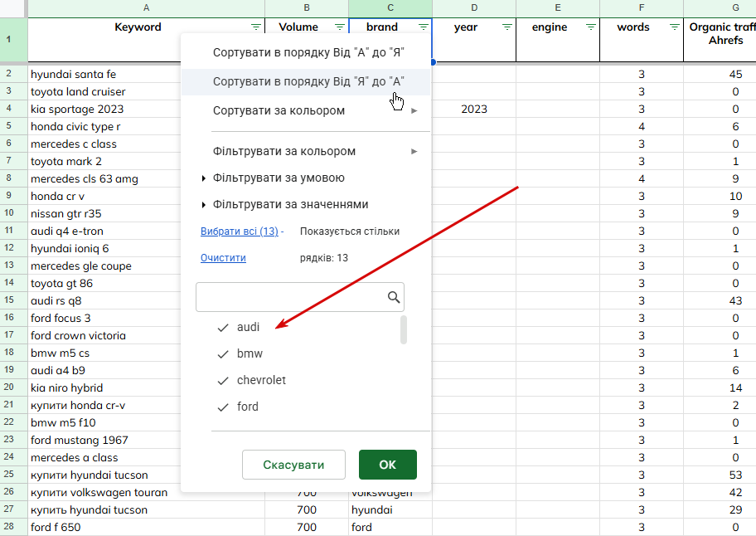Click 'Вибрати всі (13)' link

point(239,231)
